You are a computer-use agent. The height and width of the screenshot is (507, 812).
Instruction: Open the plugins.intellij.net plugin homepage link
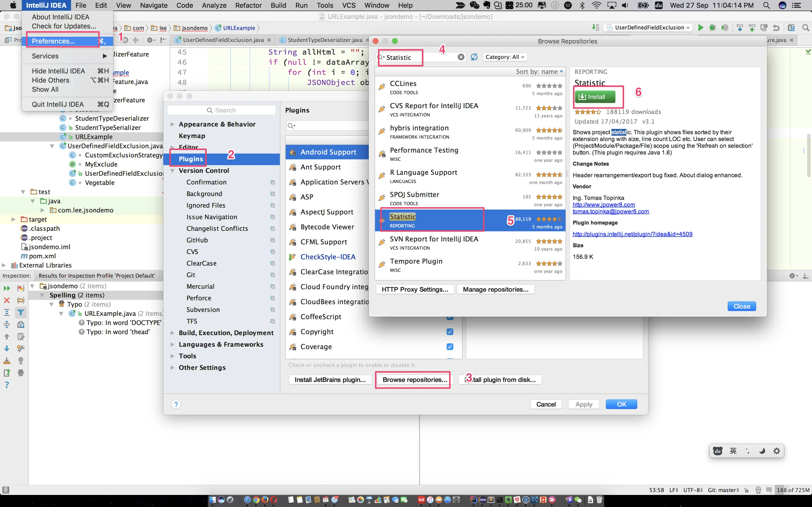(x=632, y=234)
